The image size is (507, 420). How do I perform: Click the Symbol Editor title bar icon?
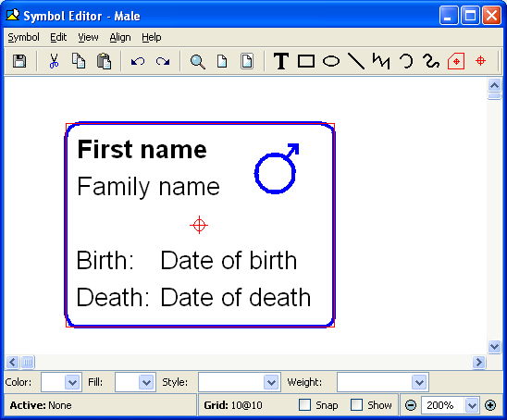click(x=13, y=15)
